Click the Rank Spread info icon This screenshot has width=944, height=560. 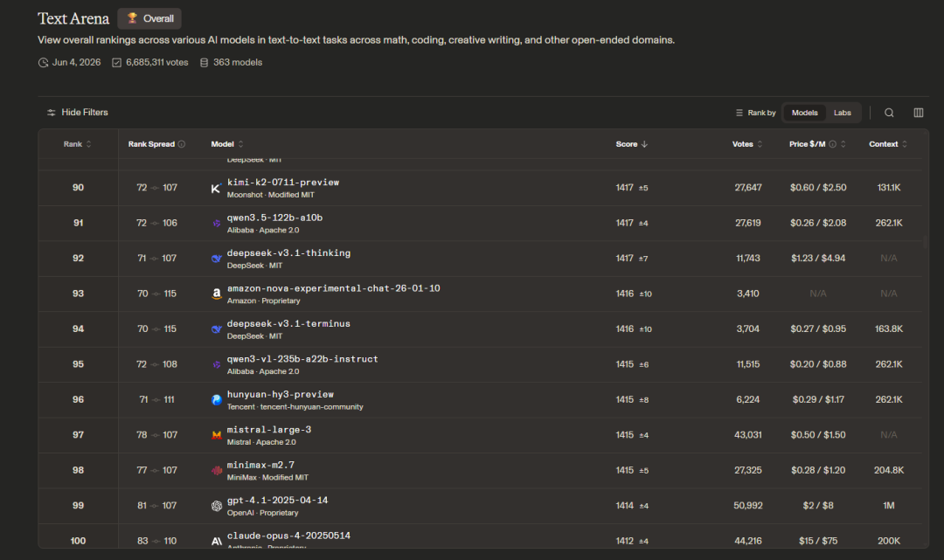pos(182,144)
